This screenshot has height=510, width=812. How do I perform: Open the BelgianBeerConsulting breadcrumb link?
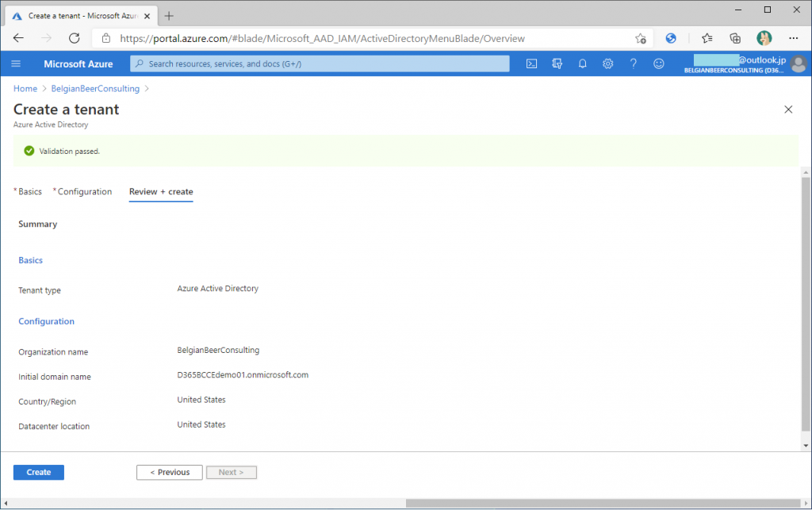click(x=95, y=89)
